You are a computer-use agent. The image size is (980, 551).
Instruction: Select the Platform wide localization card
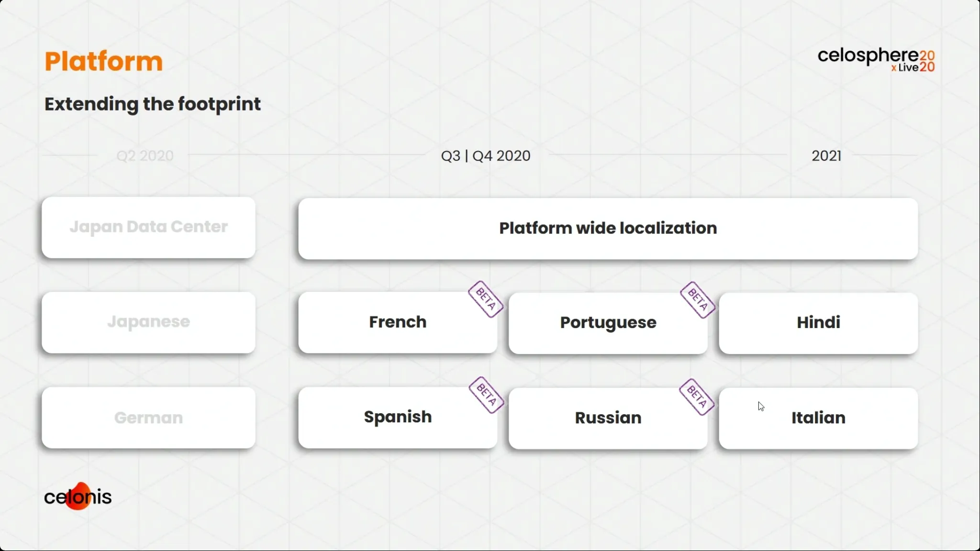608,228
